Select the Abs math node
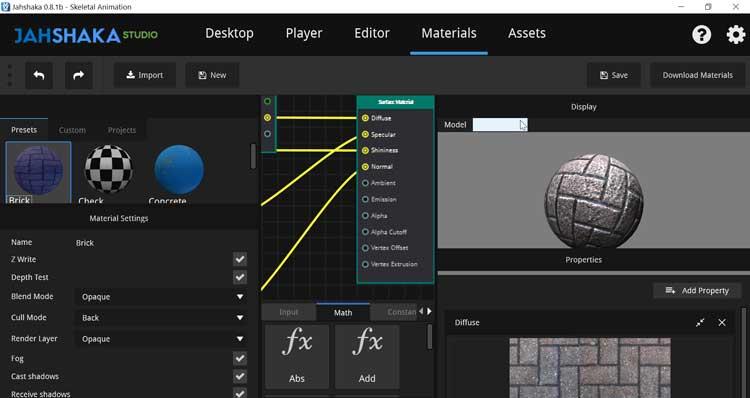This screenshot has height=398, width=750. coord(297,356)
